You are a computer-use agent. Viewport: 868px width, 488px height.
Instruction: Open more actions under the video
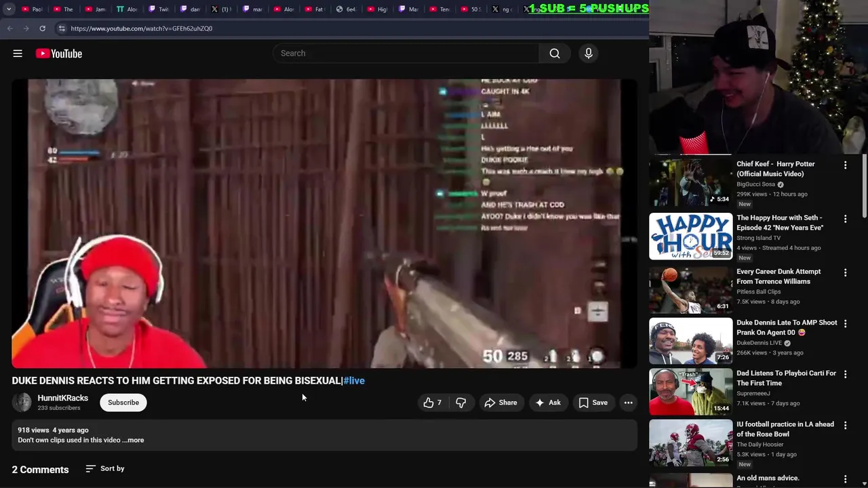[629, 403]
